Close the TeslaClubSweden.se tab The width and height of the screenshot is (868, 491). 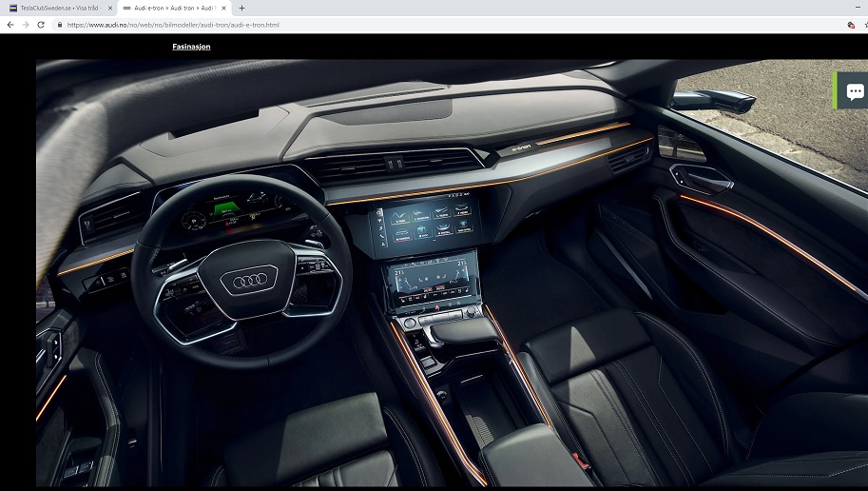(109, 8)
